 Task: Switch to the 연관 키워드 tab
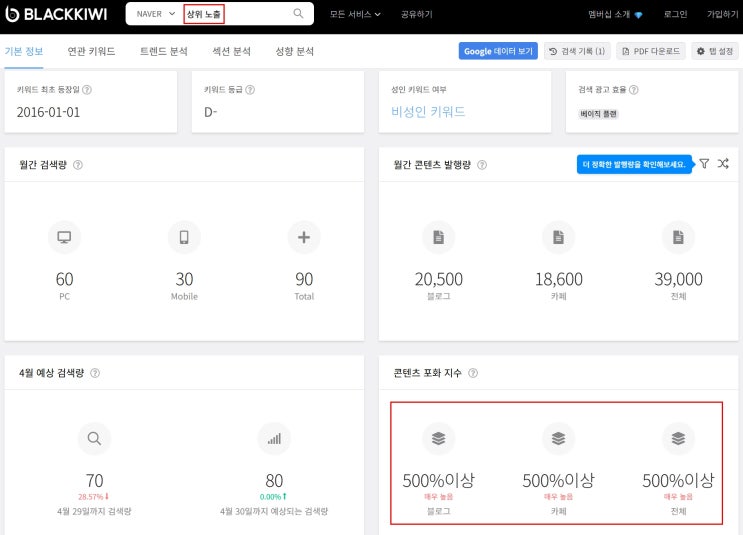point(91,51)
